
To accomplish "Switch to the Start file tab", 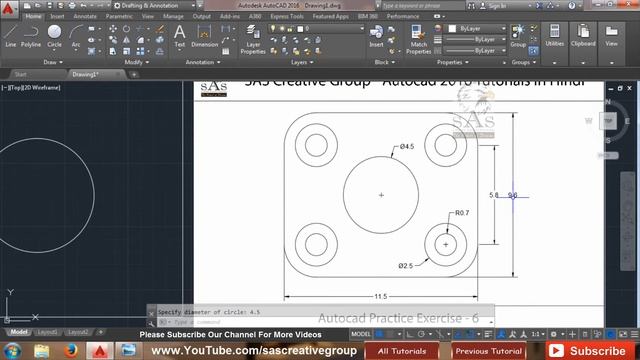I will tap(20, 74).
